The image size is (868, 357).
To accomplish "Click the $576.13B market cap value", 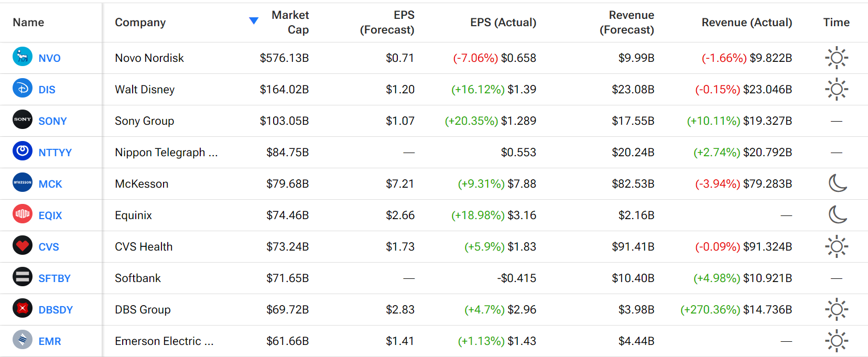I will click(284, 58).
